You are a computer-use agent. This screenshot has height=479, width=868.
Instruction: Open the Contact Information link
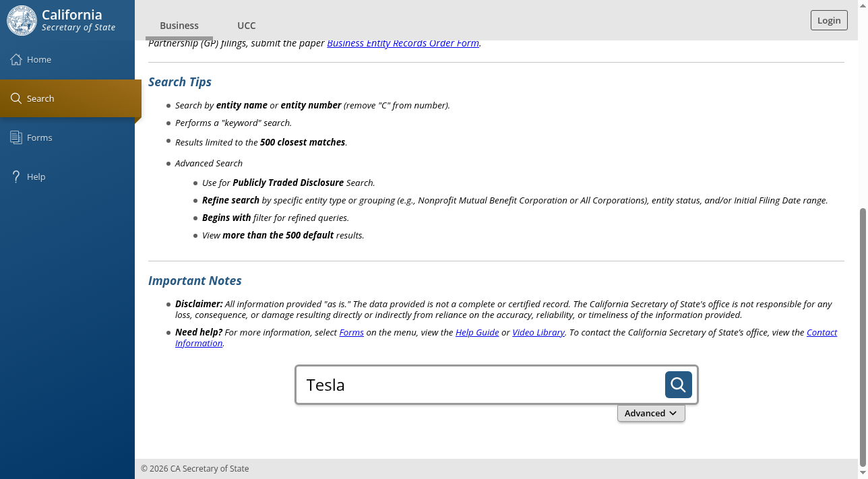[x=821, y=332]
